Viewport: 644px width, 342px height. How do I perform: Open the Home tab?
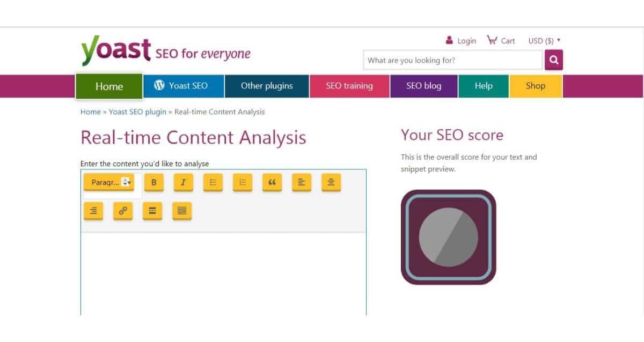tap(109, 86)
